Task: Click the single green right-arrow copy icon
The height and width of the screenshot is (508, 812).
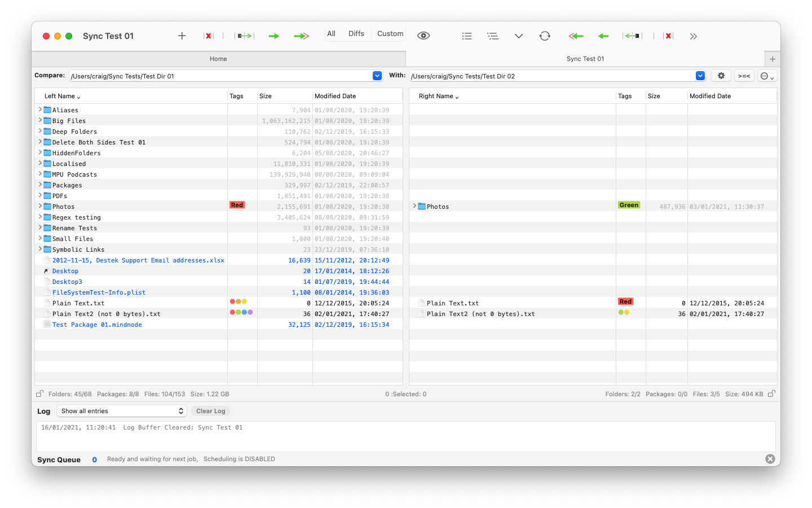Action: pyautogui.click(x=274, y=36)
